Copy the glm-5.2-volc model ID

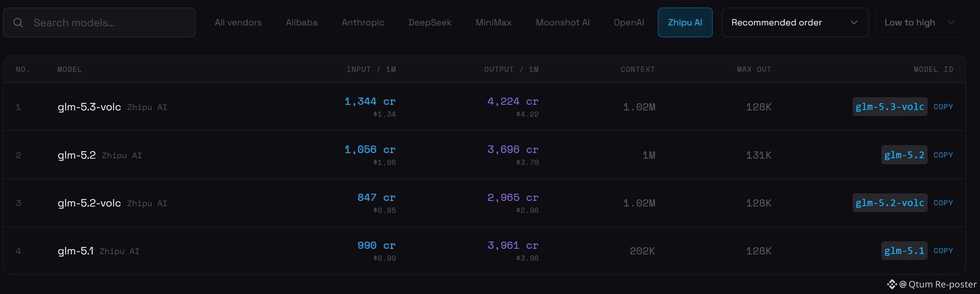943,203
